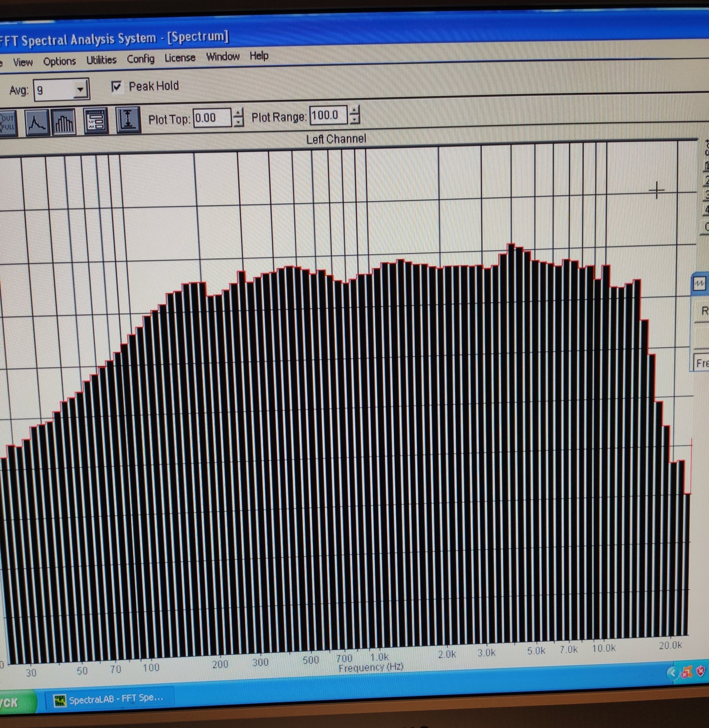Click the SpectraLAB icon in the taskbar button
Image resolution: width=709 pixels, height=728 pixels.
click(x=60, y=701)
